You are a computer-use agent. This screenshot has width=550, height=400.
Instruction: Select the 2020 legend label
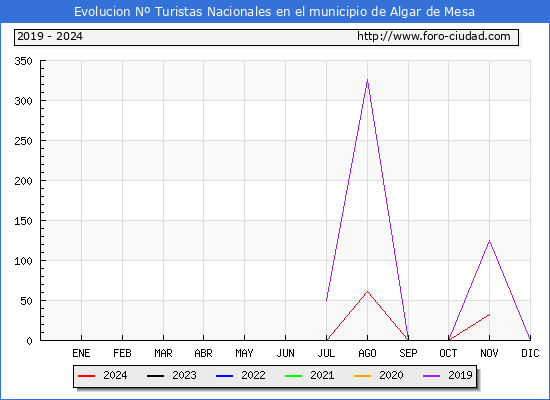(391, 375)
